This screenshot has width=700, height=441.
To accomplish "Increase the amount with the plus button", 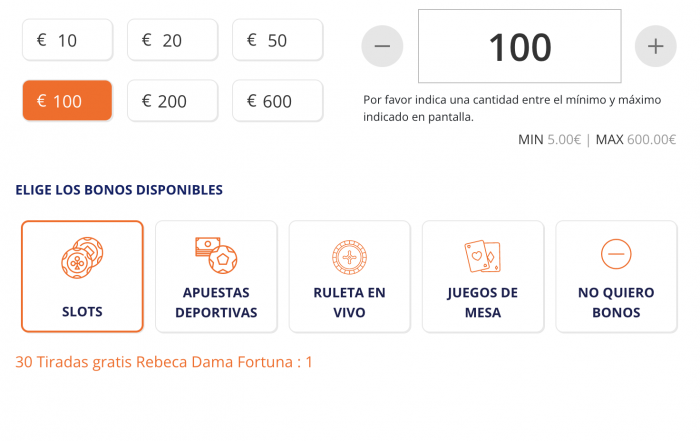I will [655, 46].
